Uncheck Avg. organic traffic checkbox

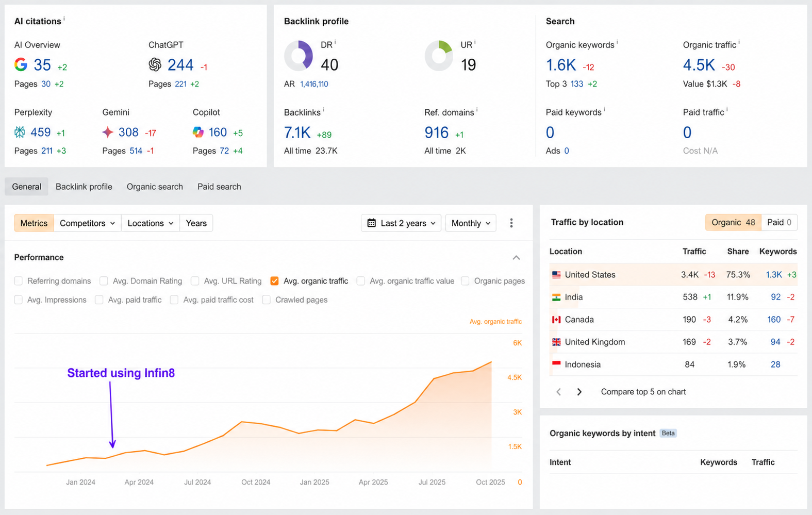[x=274, y=281]
